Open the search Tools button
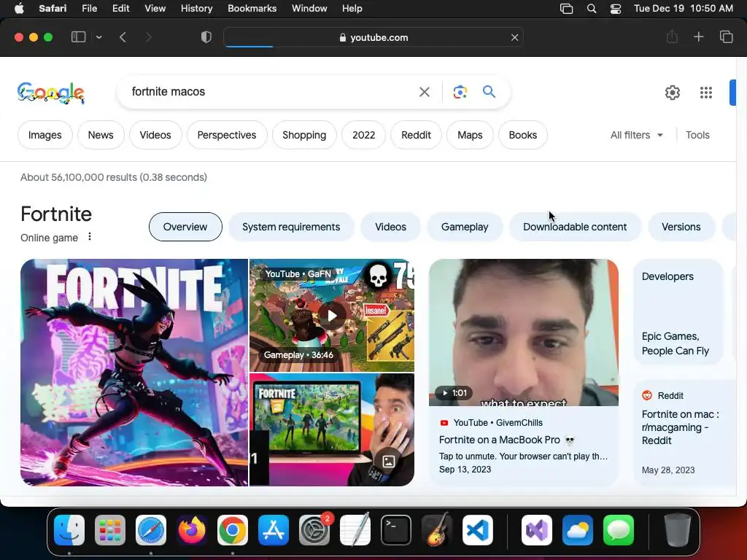 click(697, 135)
